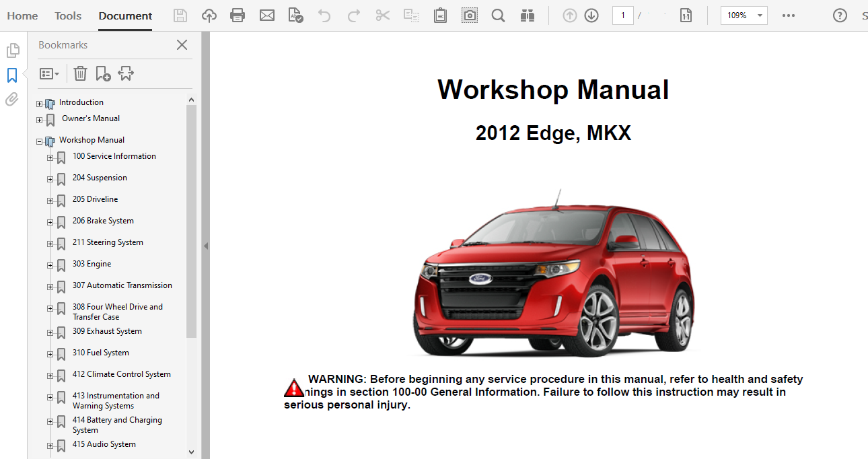Toggle the Bookmarks panel icon
Screen dimensions: 868x459
(x=12, y=75)
